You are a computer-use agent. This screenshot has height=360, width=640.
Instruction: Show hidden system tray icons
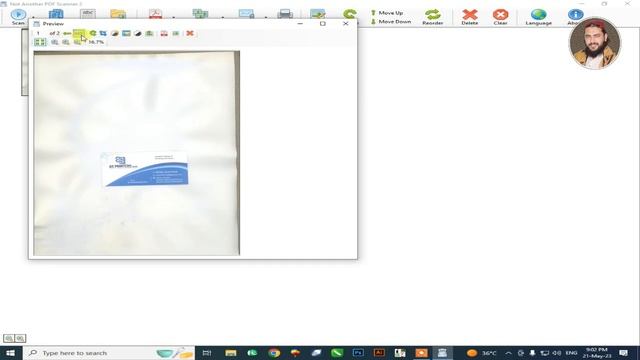[508, 353]
